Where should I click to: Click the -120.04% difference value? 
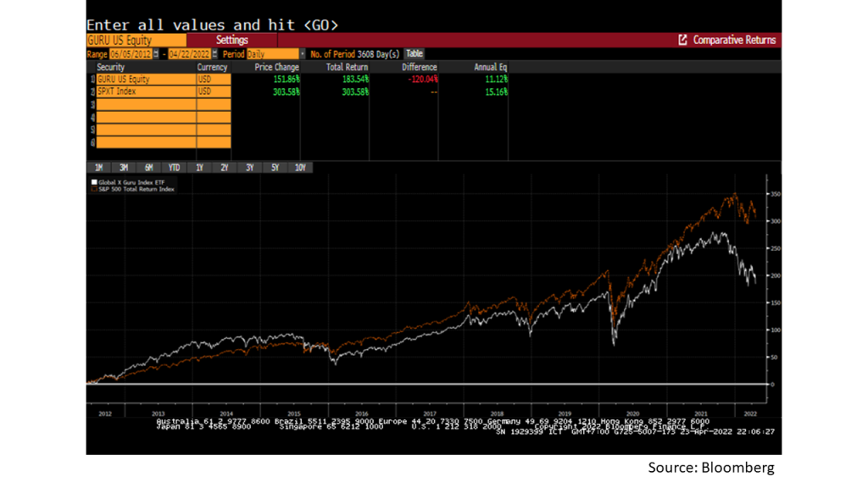[x=423, y=79]
